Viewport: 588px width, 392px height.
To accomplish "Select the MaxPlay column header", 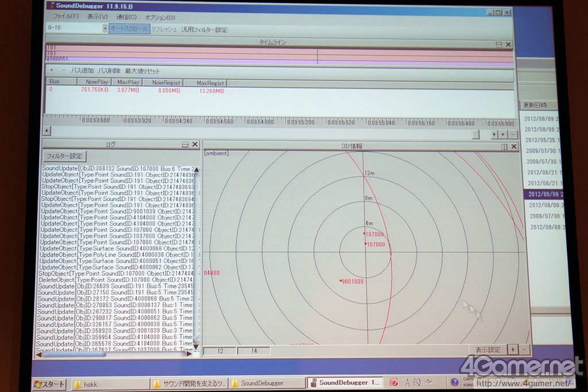I will coord(126,82).
